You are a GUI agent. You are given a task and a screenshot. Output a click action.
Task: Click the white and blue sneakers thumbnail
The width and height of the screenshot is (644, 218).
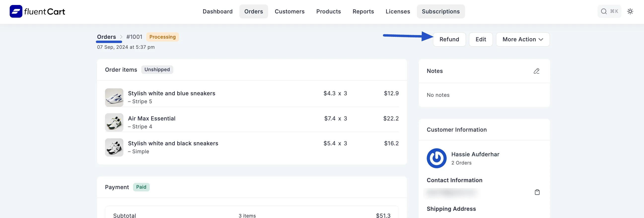point(114,98)
